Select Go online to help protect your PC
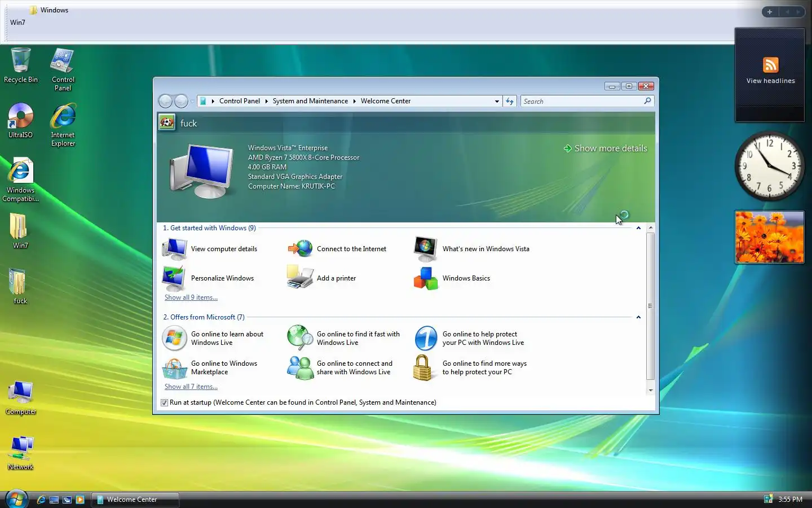This screenshot has height=508, width=812. pos(469,338)
